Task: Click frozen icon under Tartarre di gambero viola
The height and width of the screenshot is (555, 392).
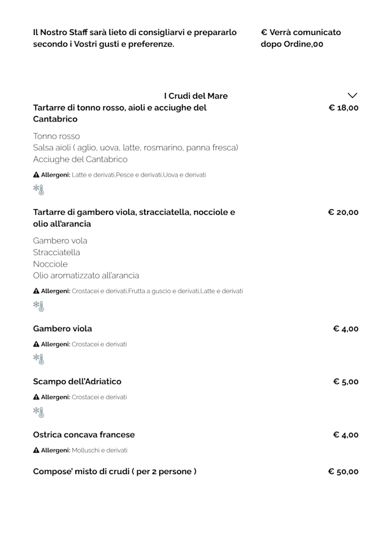Action: pyautogui.click(x=39, y=305)
